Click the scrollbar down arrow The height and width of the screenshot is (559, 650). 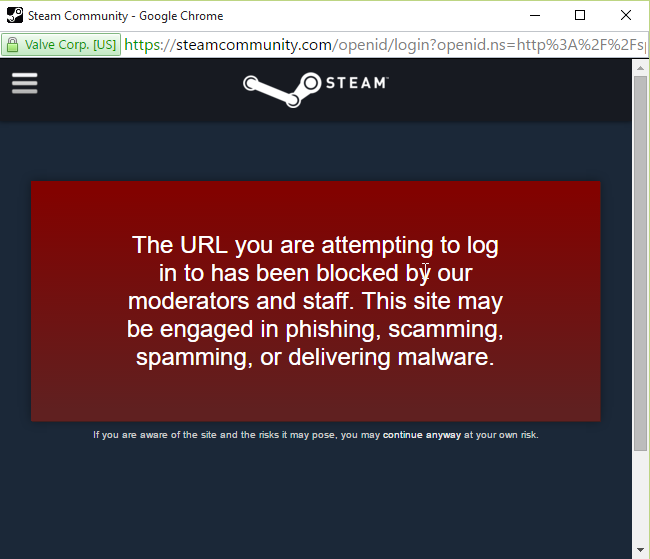click(640, 550)
